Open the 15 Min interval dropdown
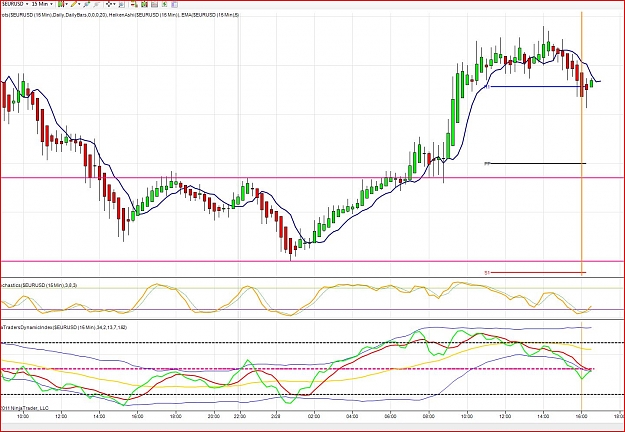Screen dimensions: 625x432 [42, 4]
